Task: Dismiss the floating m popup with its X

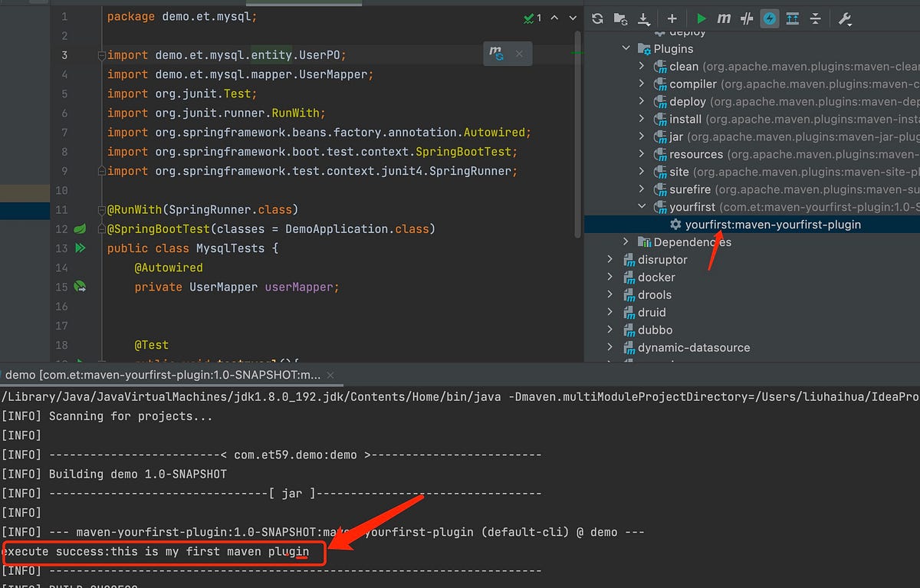Action: point(519,54)
